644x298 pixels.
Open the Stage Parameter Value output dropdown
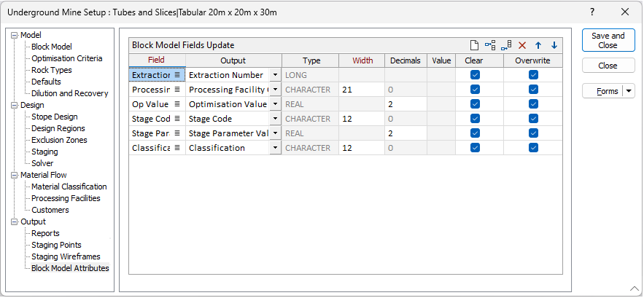[x=275, y=133]
